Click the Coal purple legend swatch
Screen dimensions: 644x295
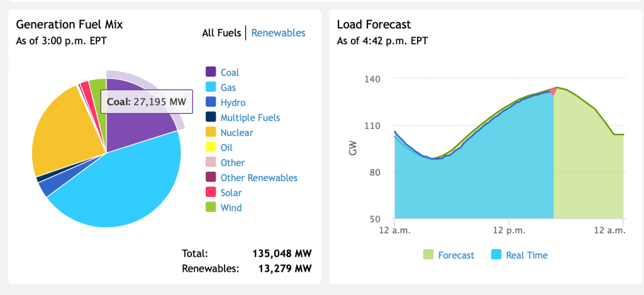click(x=211, y=72)
